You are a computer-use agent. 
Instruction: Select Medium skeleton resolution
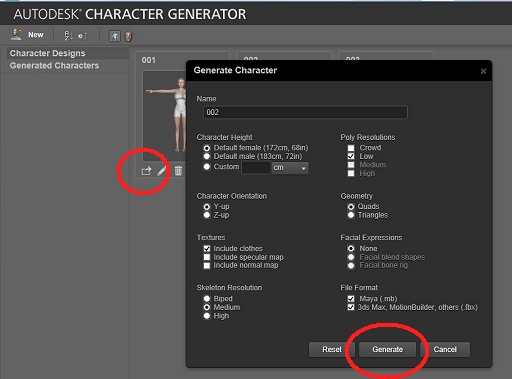tap(207, 307)
